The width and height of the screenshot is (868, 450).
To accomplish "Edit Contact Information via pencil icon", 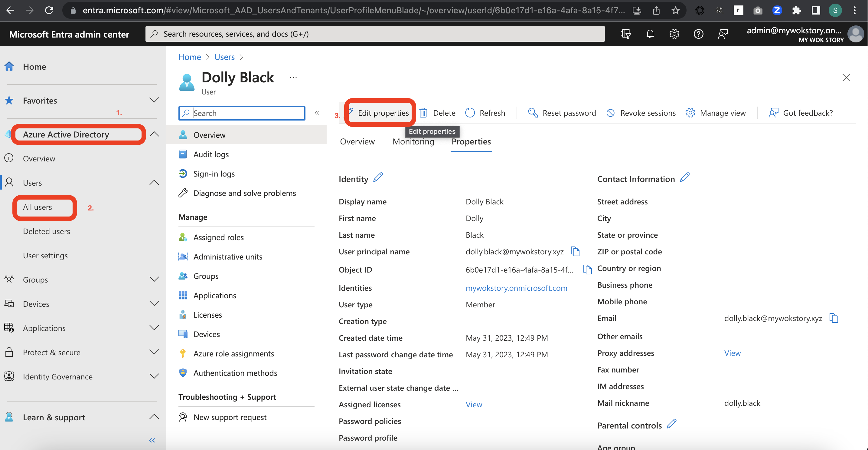I will tap(685, 177).
